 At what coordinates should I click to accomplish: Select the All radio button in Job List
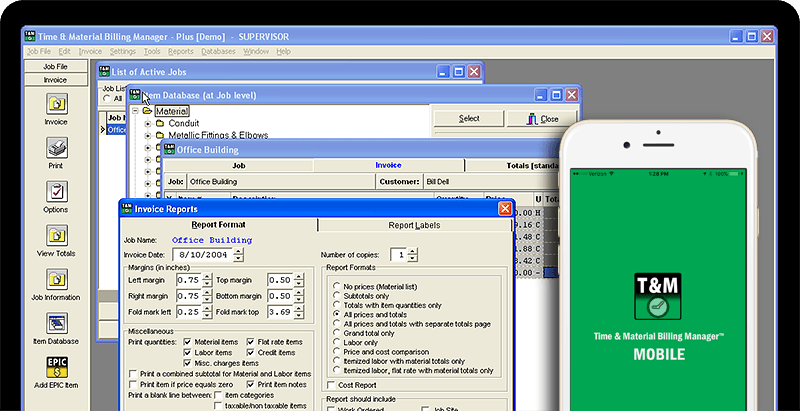(107, 98)
